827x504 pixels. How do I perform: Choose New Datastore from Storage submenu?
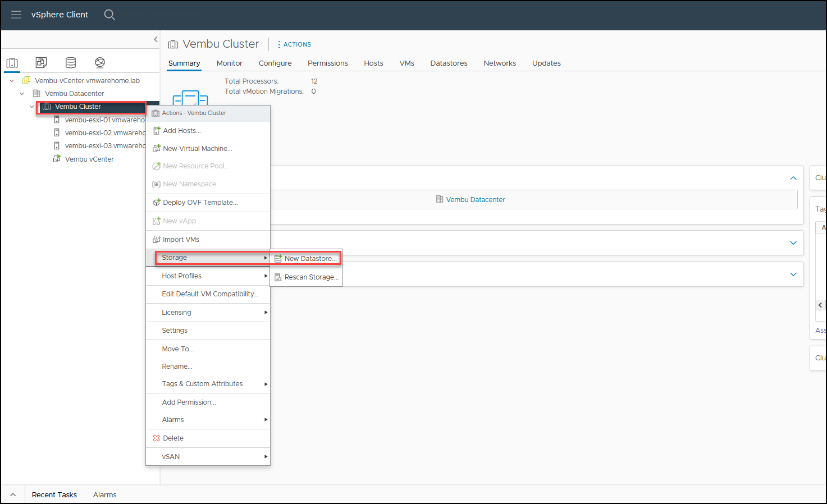[306, 258]
